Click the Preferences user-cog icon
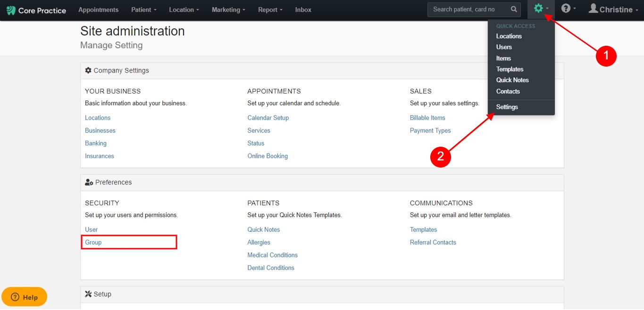The image size is (644, 310). tap(89, 182)
